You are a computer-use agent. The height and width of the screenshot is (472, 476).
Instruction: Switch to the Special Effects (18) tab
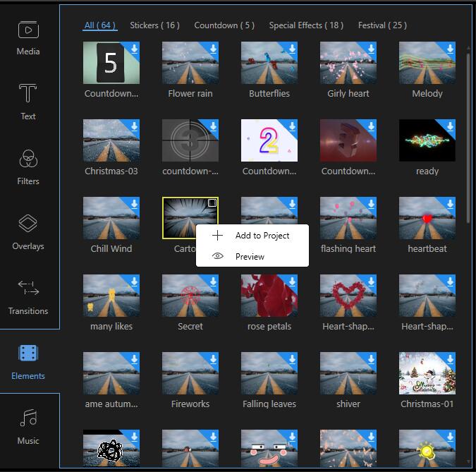coord(306,25)
